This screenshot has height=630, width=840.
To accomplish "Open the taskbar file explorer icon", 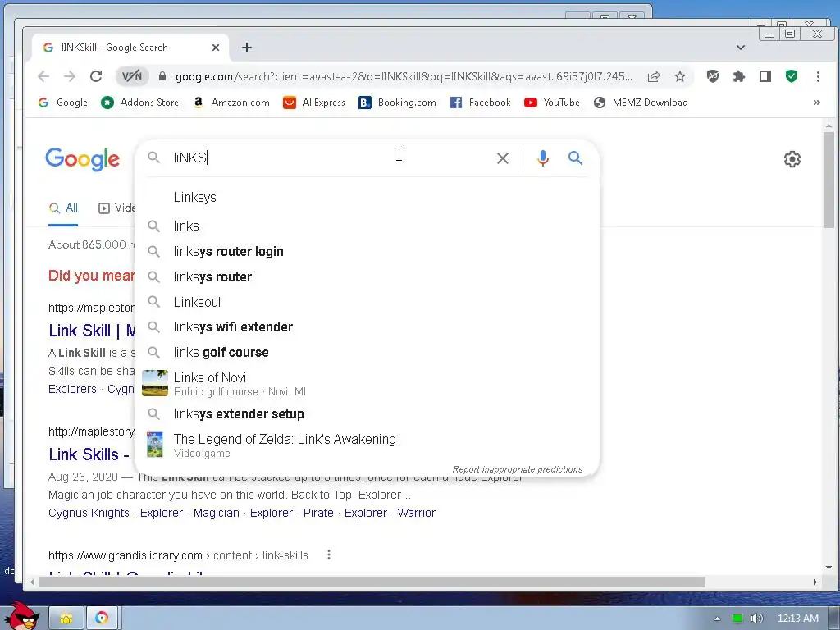I will click(66, 619).
